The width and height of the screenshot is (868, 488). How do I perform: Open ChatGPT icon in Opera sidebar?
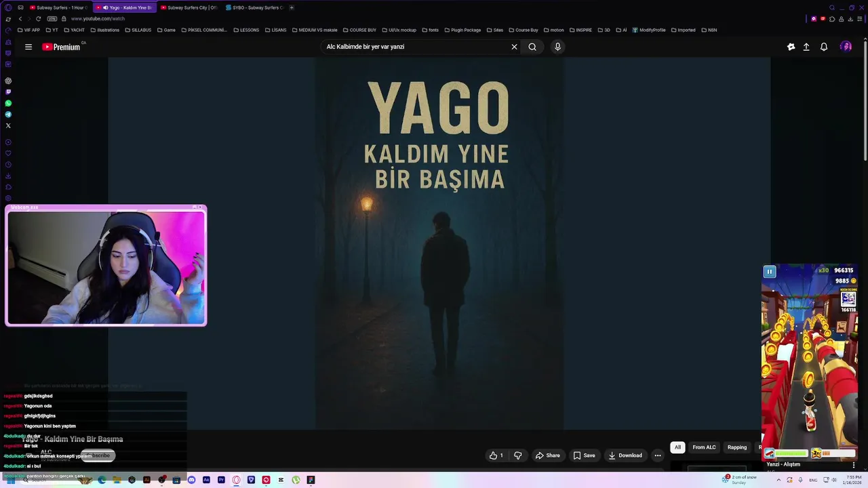point(8,81)
